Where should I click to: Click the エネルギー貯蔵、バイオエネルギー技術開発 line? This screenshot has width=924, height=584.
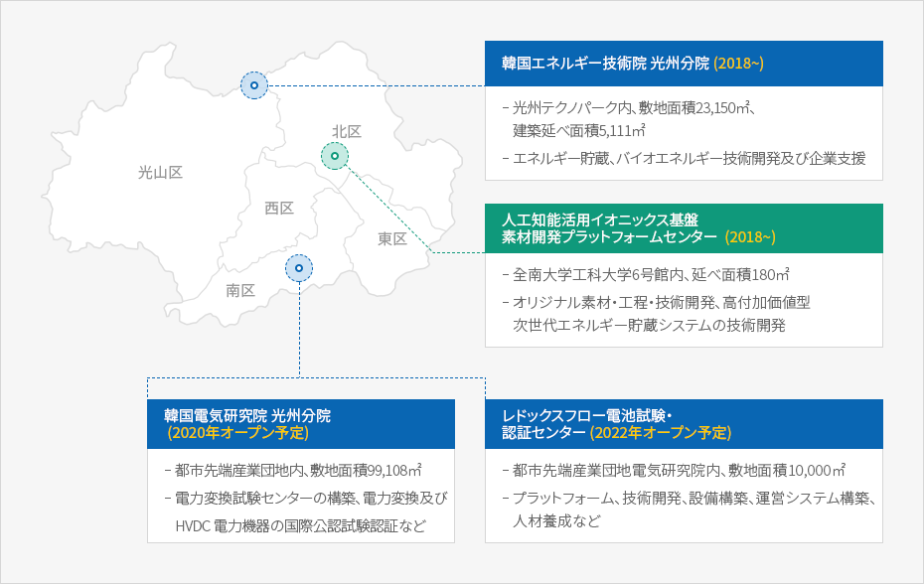(685, 158)
